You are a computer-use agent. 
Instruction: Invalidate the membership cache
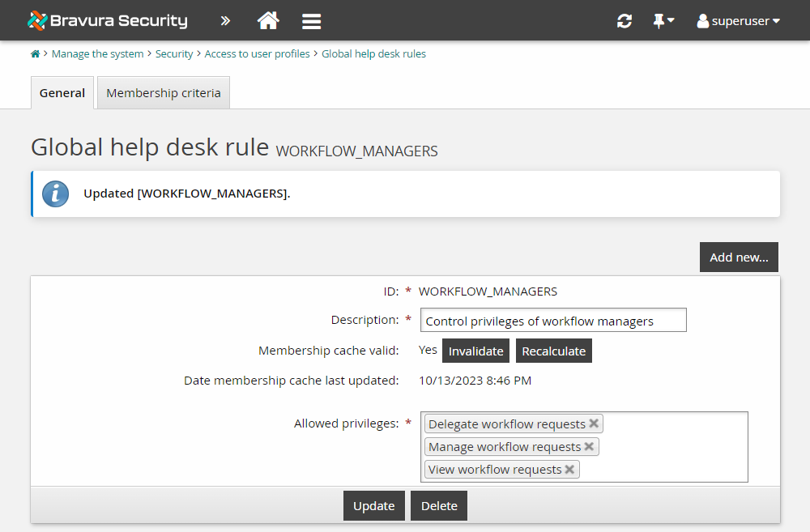475,351
